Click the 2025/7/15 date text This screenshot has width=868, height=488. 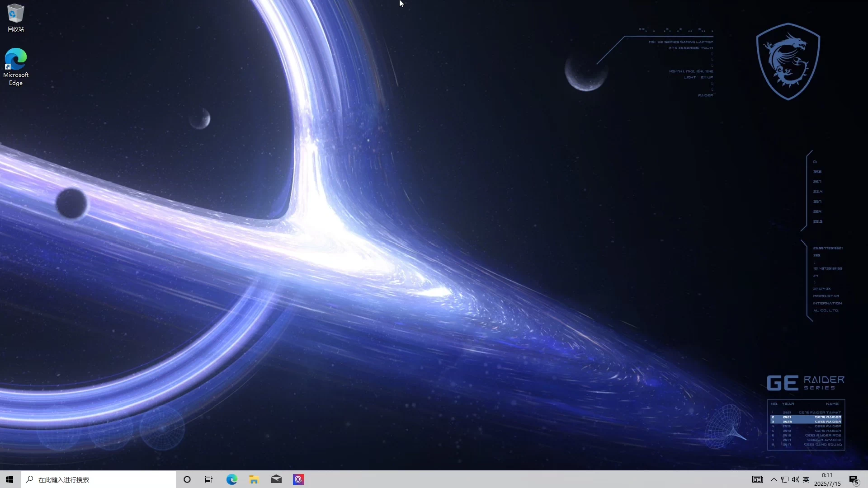tap(827, 484)
